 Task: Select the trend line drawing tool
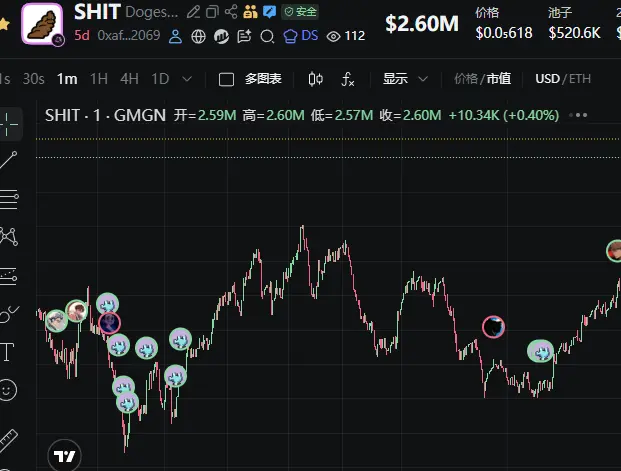pyautogui.click(x=9, y=160)
